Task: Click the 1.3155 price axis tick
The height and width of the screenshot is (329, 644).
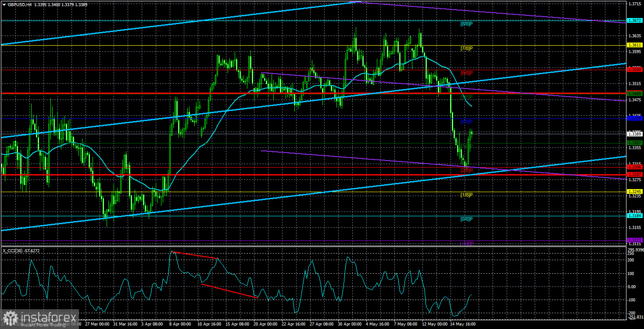Action: (x=634, y=228)
